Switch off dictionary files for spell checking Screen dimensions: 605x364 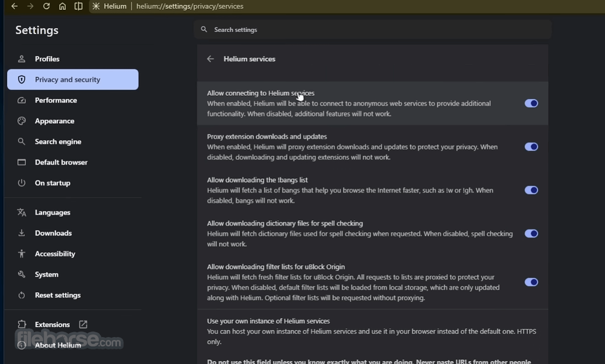tap(531, 233)
